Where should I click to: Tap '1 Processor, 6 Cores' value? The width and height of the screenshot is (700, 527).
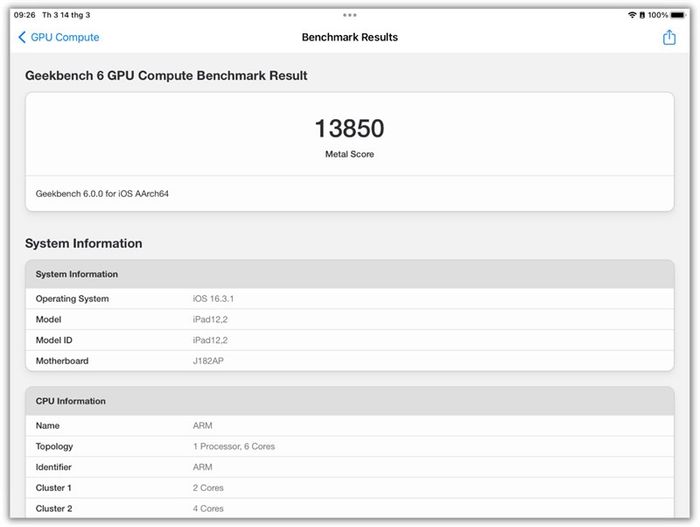tap(234, 446)
